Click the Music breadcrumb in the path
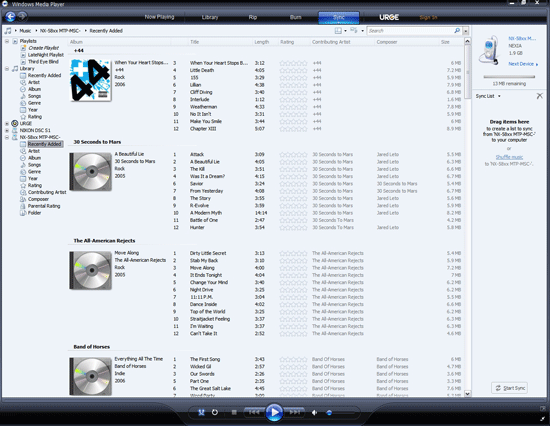This screenshot has height=426, width=550. 25,31
